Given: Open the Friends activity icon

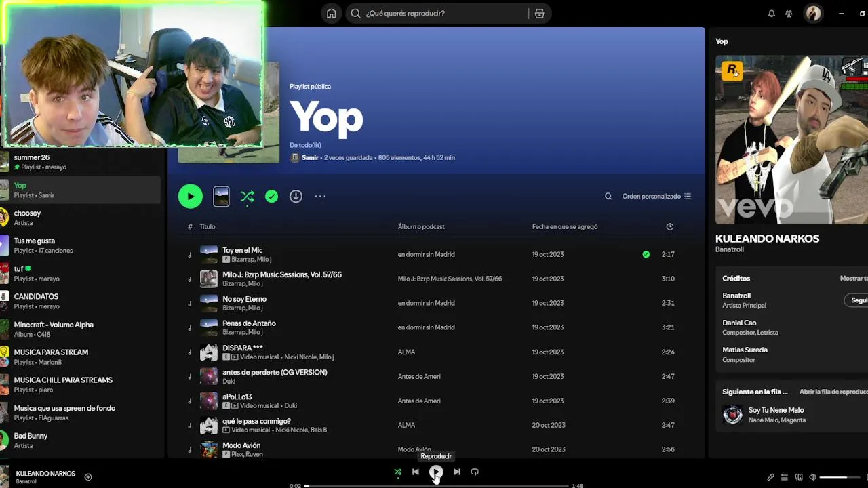Looking at the screenshot, I should (x=789, y=14).
